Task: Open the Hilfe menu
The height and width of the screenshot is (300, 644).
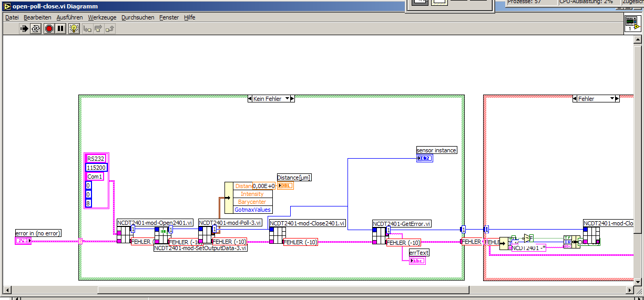Action: pyautogui.click(x=189, y=17)
